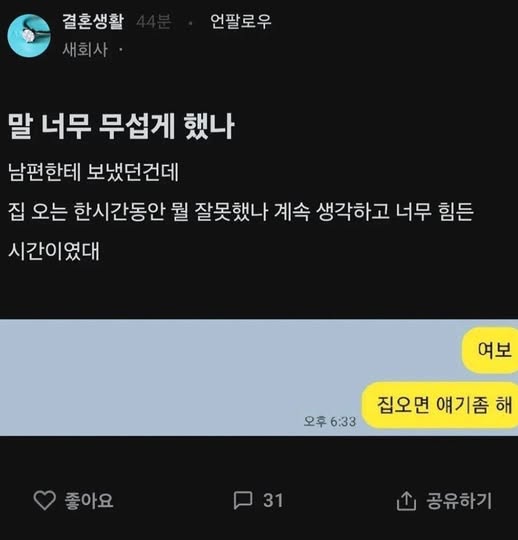Viewport: 518px width, 540px height.
Task: Click the 집오면 얘기좀 해 chat bubble
Action: [x=440, y=405]
